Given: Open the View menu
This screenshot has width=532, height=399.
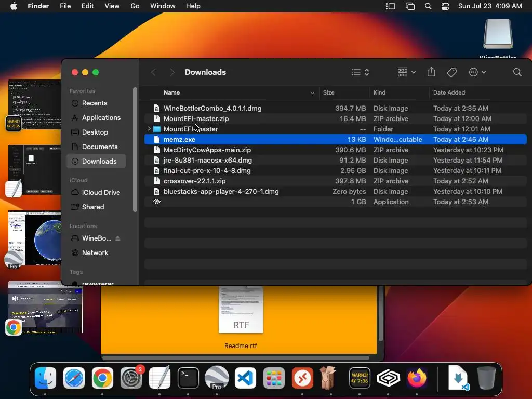Looking at the screenshot, I should click(x=112, y=6).
